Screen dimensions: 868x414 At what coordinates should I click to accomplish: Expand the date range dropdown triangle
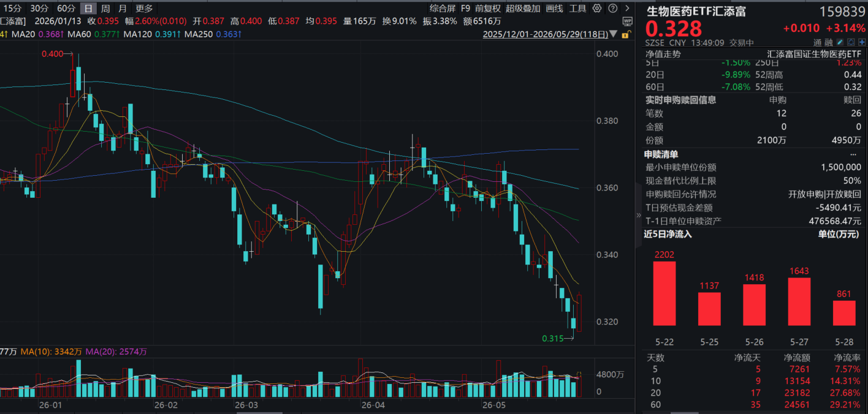(x=615, y=35)
